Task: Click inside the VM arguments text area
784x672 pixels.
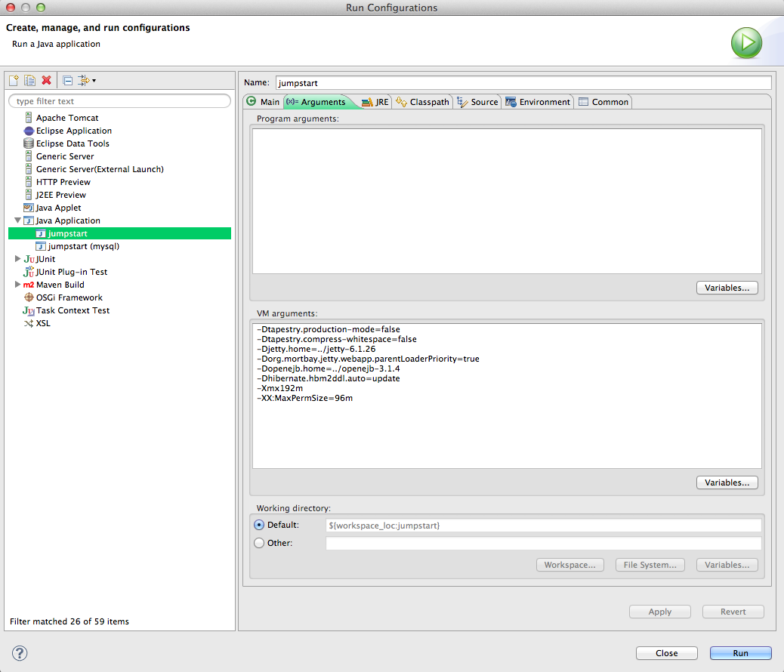Action: click(x=507, y=396)
